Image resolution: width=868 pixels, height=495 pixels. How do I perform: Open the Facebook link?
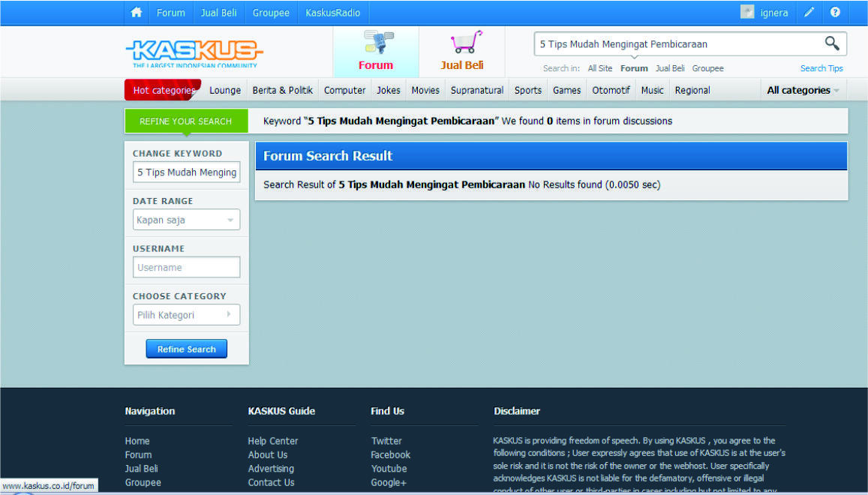[391, 454]
